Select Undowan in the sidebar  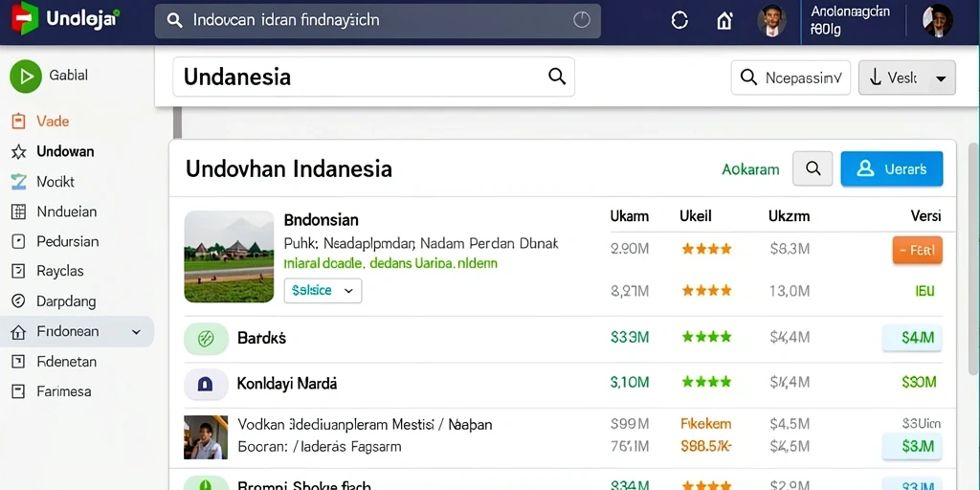[65, 152]
